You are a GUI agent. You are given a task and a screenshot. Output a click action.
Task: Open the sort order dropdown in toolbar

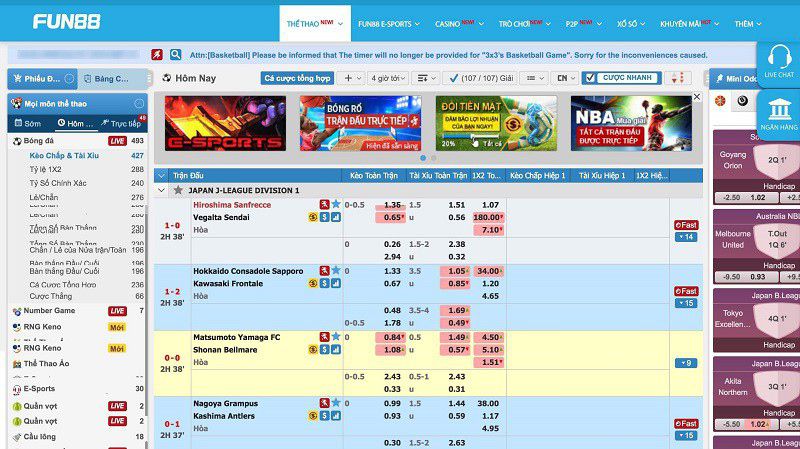pyautogui.click(x=427, y=78)
